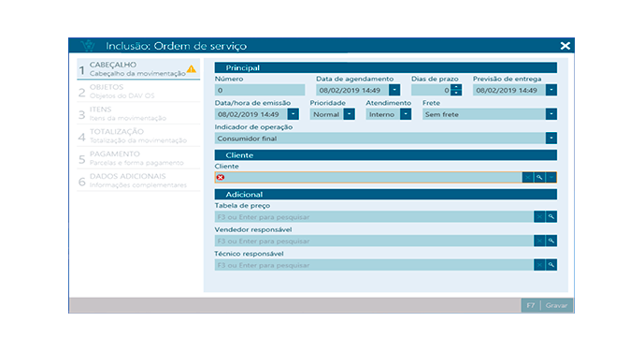Select the Cabeçalho step
Viewport: 644px width, 351px height.
point(138,68)
